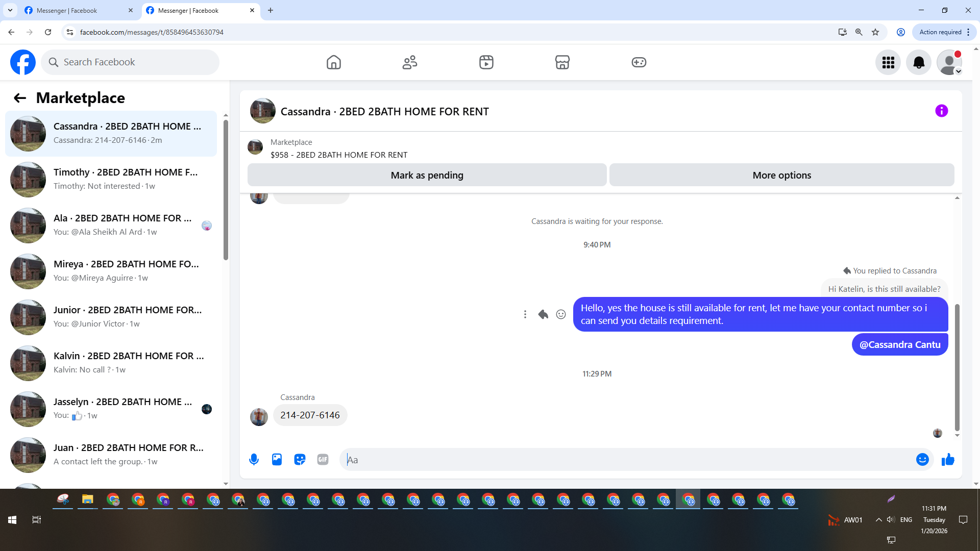Screen dimensions: 980x551
Task: Open the Notifications bell
Action: [919, 62]
